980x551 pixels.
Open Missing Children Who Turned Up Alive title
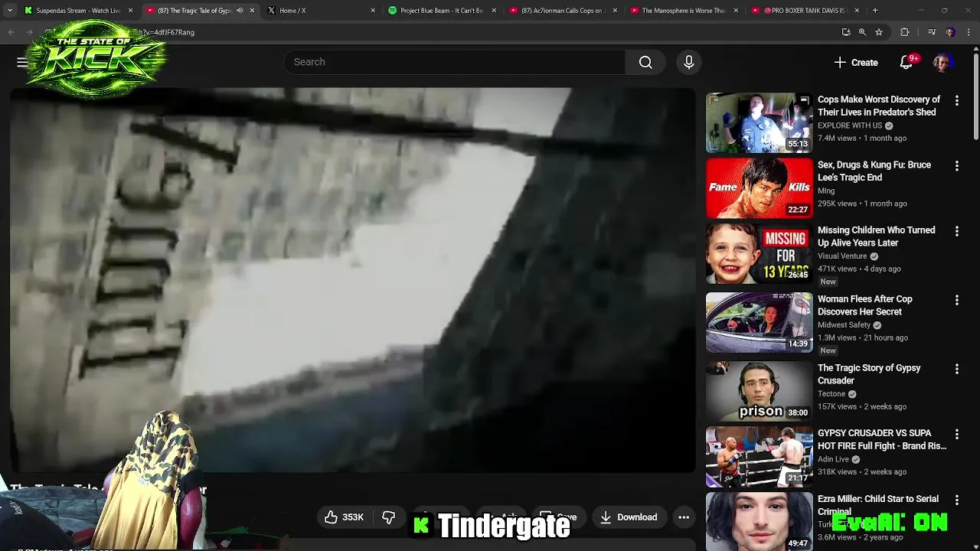click(876, 236)
